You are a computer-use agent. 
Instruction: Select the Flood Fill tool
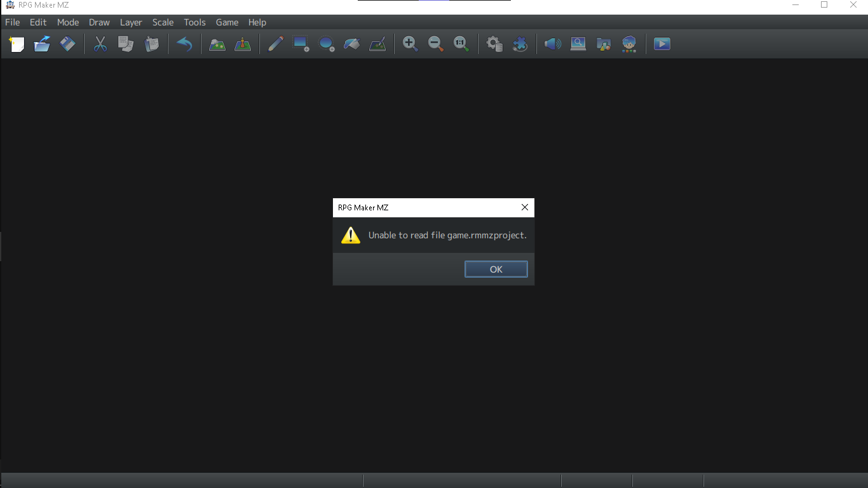pyautogui.click(x=352, y=44)
